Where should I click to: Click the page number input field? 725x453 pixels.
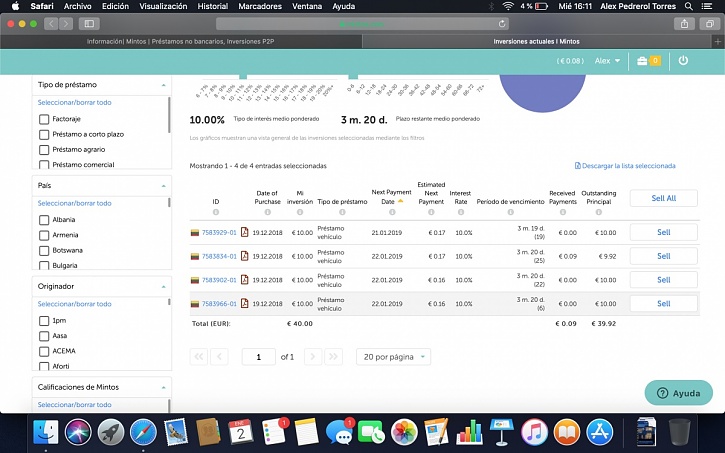coord(259,357)
